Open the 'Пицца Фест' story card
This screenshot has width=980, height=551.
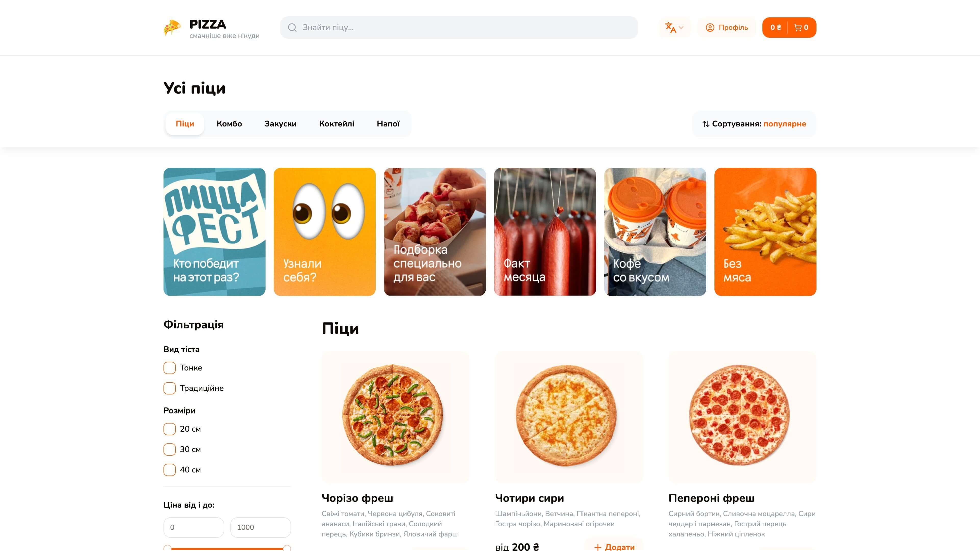click(214, 232)
